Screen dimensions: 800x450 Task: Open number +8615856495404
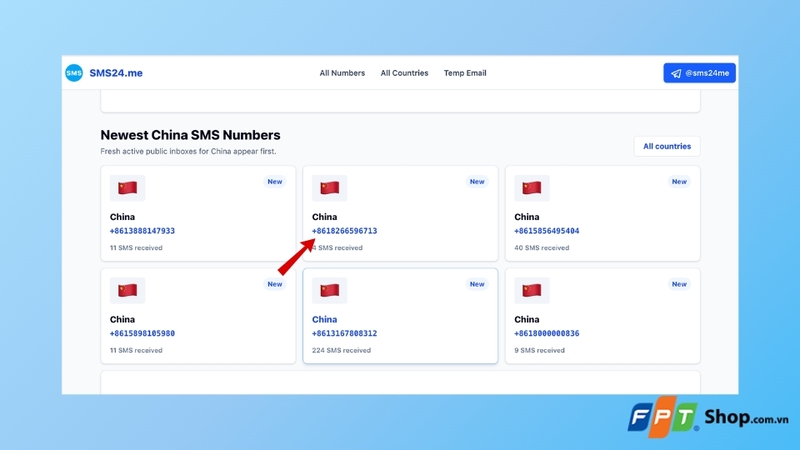546,231
